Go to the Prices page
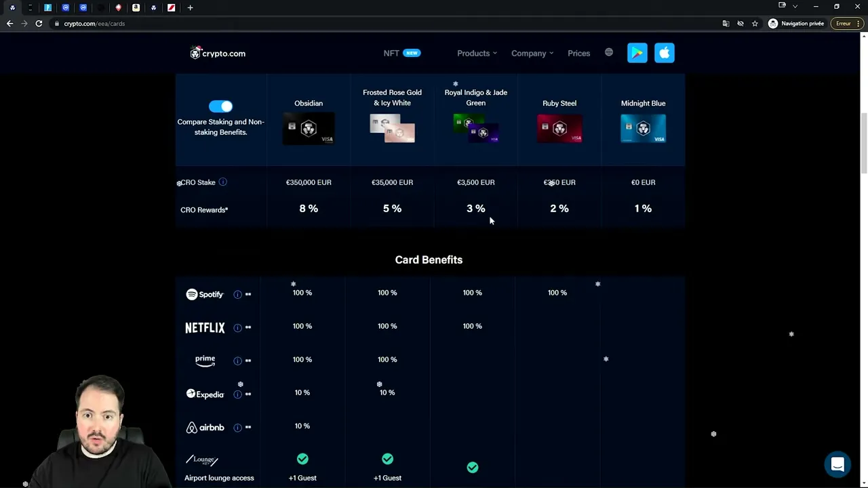The height and width of the screenshot is (488, 868). (x=578, y=53)
